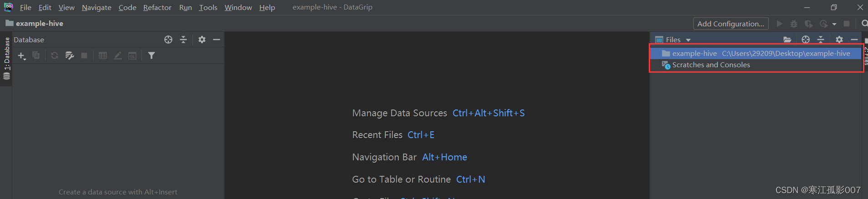868x199 pixels.
Task: Open the Window menu
Action: click(238, 7)
